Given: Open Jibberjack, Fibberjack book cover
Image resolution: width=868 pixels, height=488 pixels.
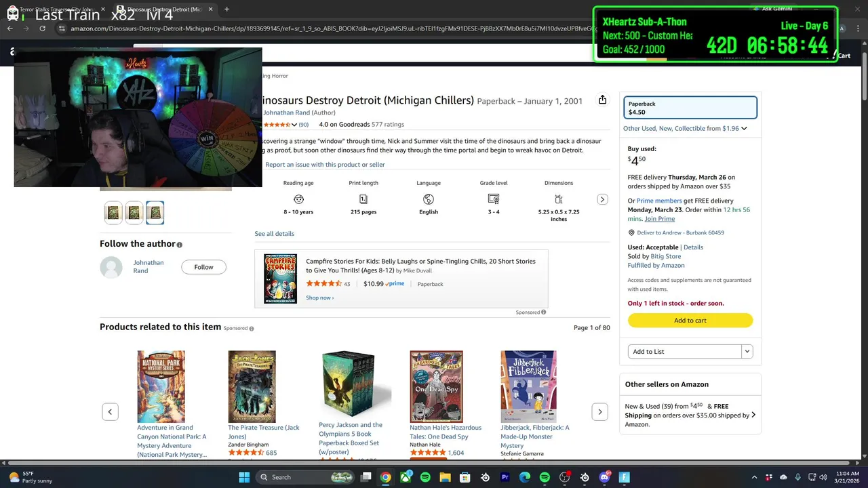Looking at the screenshot, I should (528, 387).
